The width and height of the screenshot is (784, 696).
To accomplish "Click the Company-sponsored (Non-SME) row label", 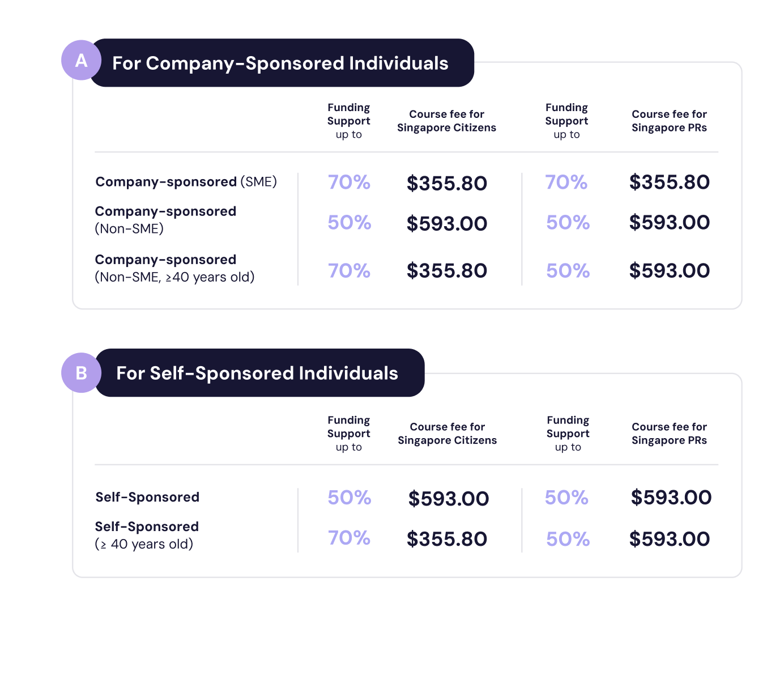I will (x=165, y=219).
